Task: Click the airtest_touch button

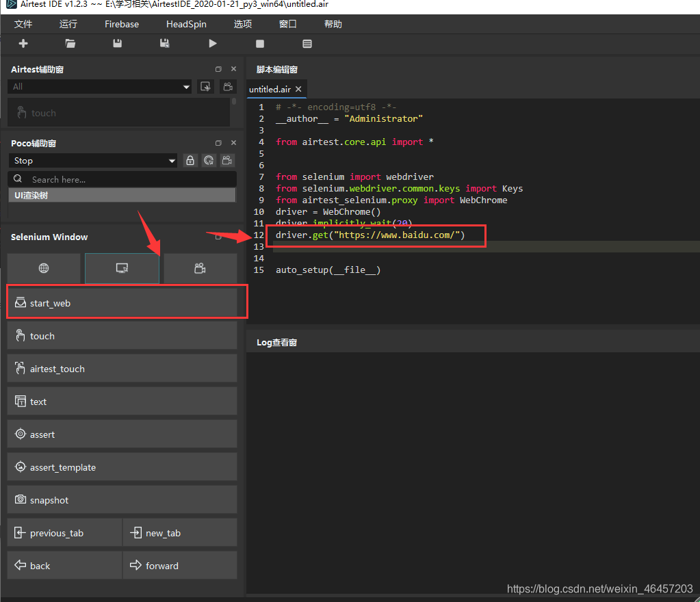Action: [122, 369]
